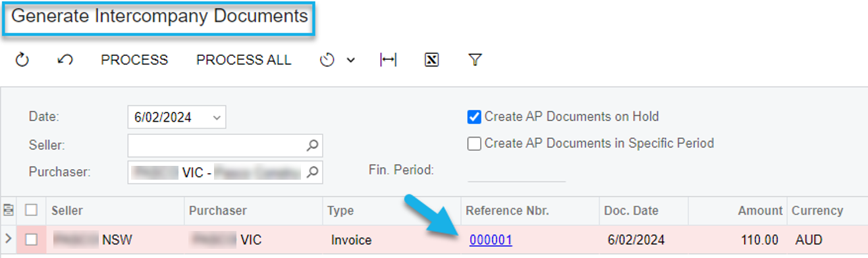
Task: Click Seller field magnifier lookup icon
Action: click(313, 145)
